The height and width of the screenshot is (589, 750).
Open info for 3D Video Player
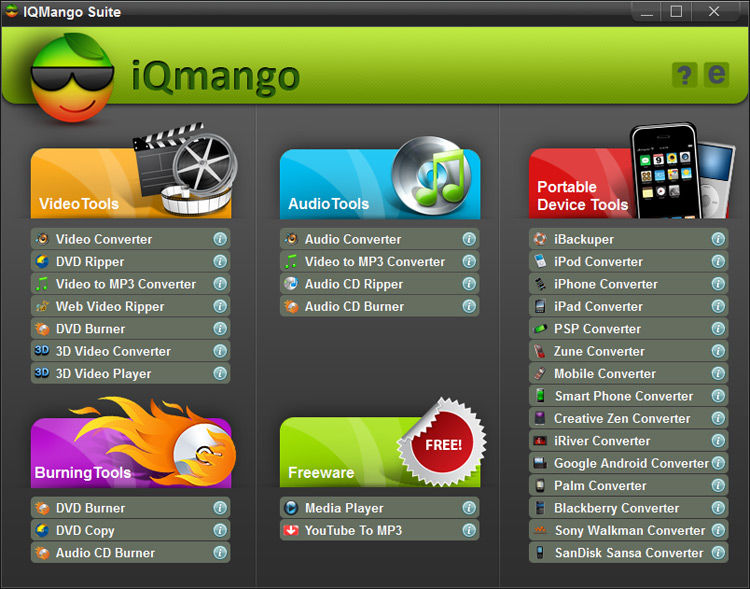[x=220, y=373]
